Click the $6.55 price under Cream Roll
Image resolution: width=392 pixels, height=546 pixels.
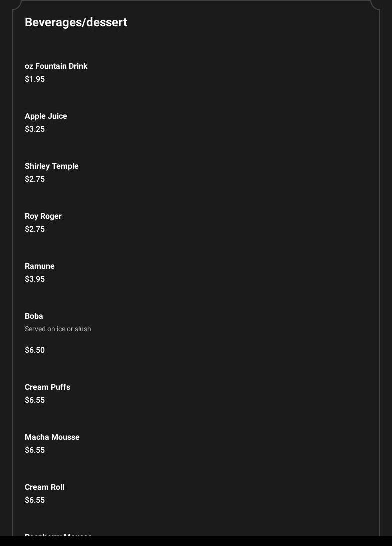click(35, 500)
